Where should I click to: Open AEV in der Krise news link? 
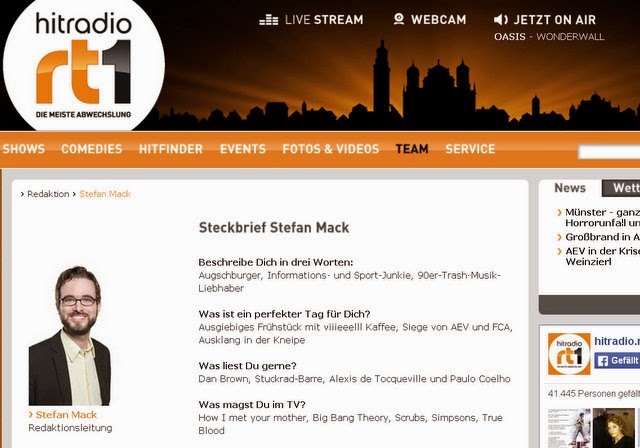pyautogui.click(x=602, y=256)
